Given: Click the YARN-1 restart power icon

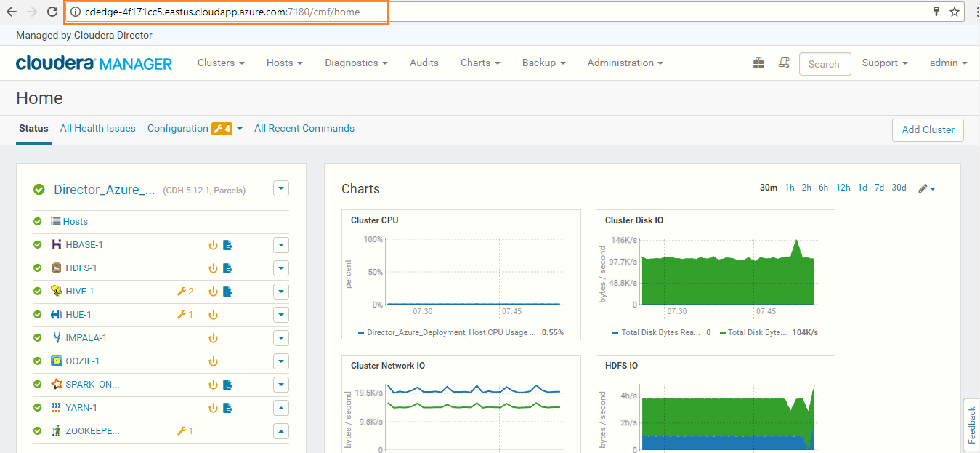Looking at the screenshot, I should point(213,408).
